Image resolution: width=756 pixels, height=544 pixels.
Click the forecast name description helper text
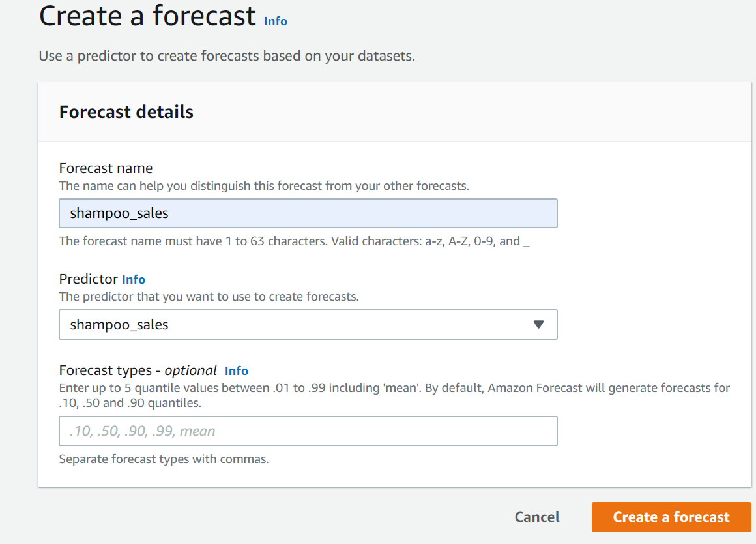pyautogui.click(x=263, y=185)
